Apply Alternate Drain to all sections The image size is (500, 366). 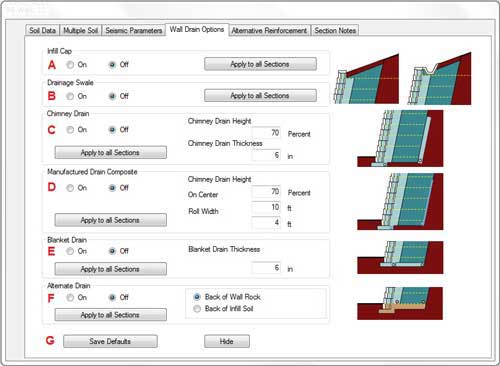coord(111,315)
